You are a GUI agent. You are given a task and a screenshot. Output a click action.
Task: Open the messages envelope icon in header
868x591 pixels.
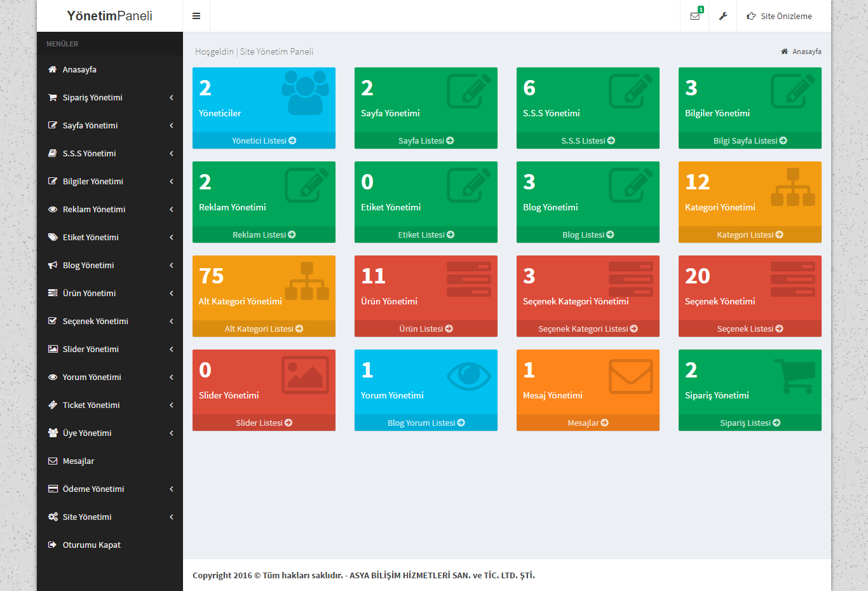click(x=695, y=16)
